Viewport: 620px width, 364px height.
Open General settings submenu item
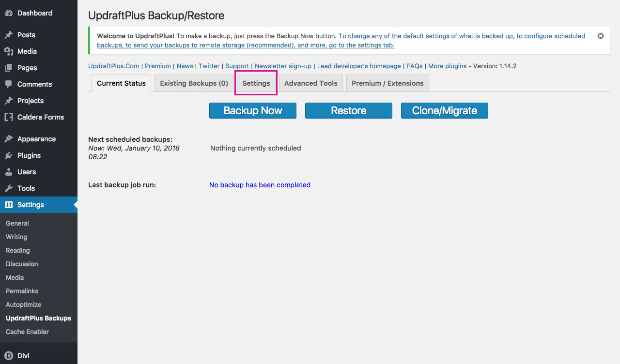17,223
